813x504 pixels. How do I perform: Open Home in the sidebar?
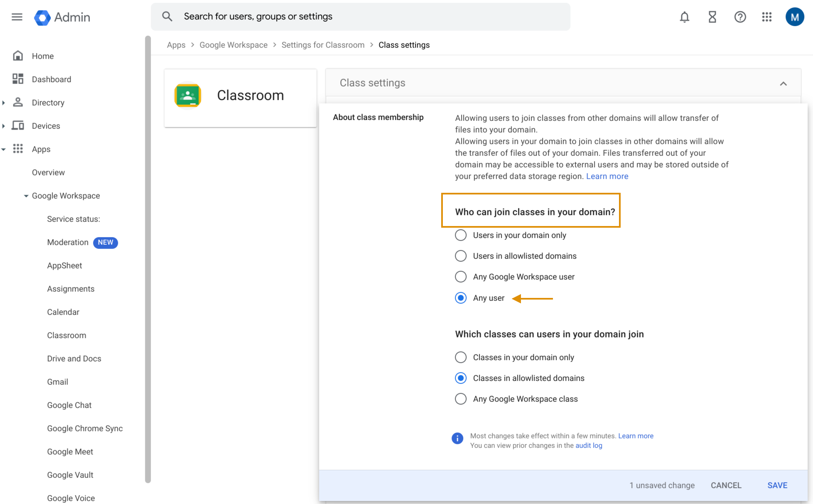pyautogui.click(x=43, y=56)
